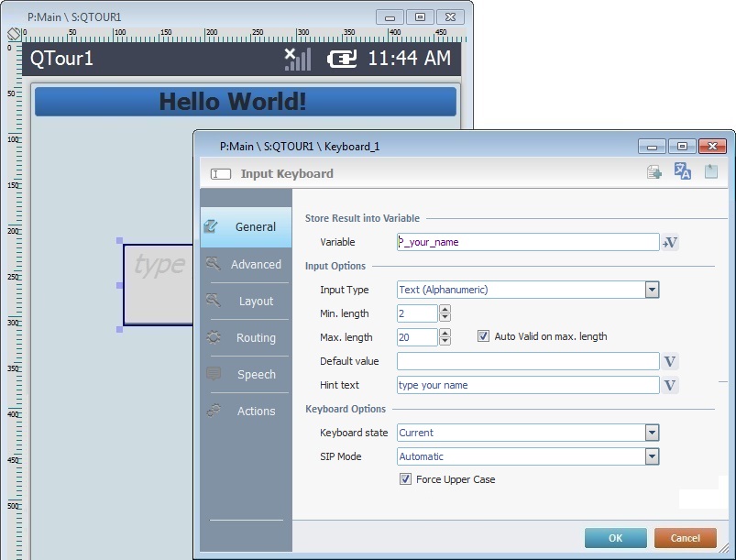
Task: Maximize the Keyboard_1 dialog window
Action: (682, 147)
